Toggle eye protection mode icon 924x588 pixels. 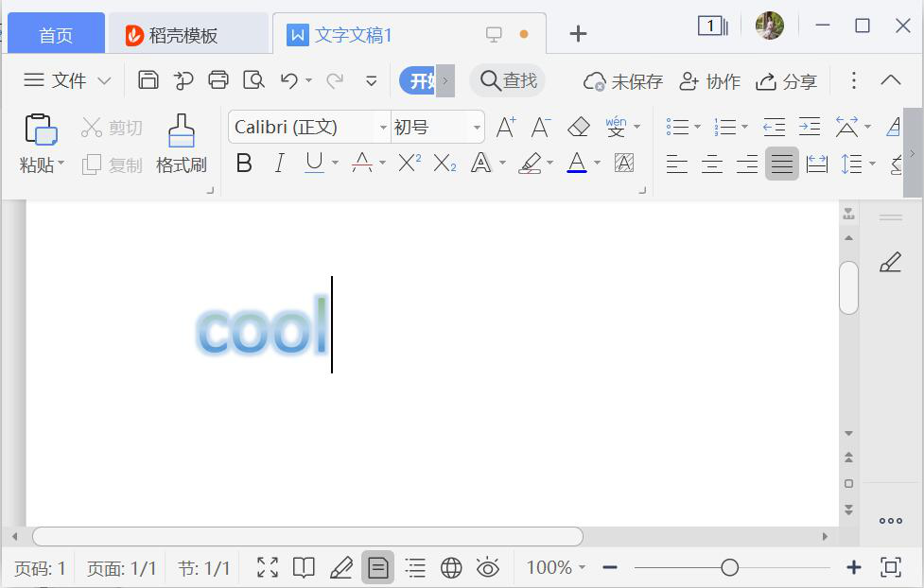(488, 567)
